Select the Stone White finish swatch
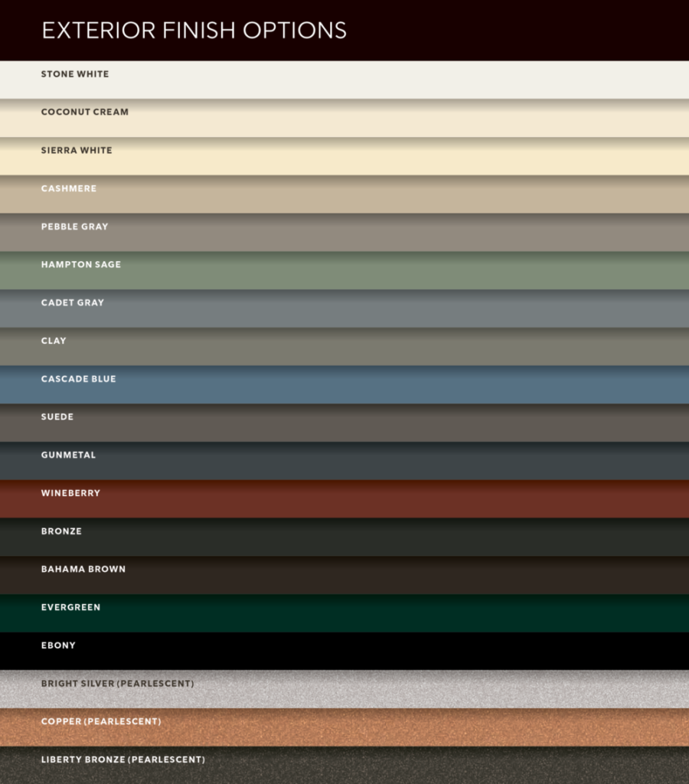This screenshot has height=784, width=689. 344,80
